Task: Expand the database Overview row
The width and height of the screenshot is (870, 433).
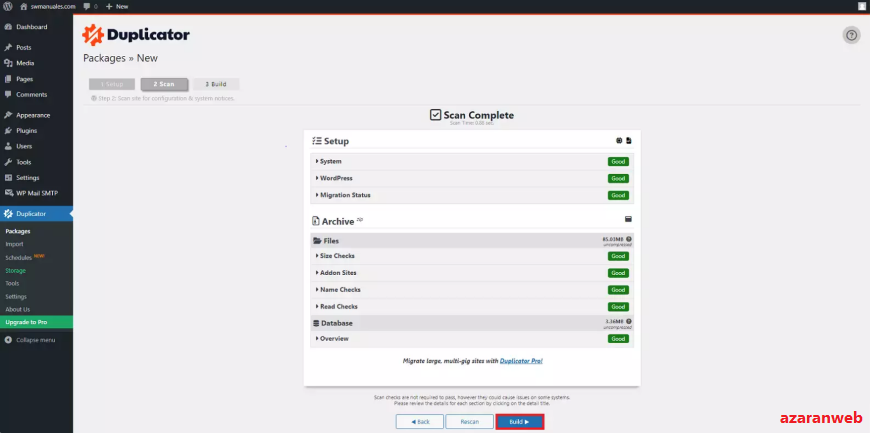Action: tap(472, 339)
